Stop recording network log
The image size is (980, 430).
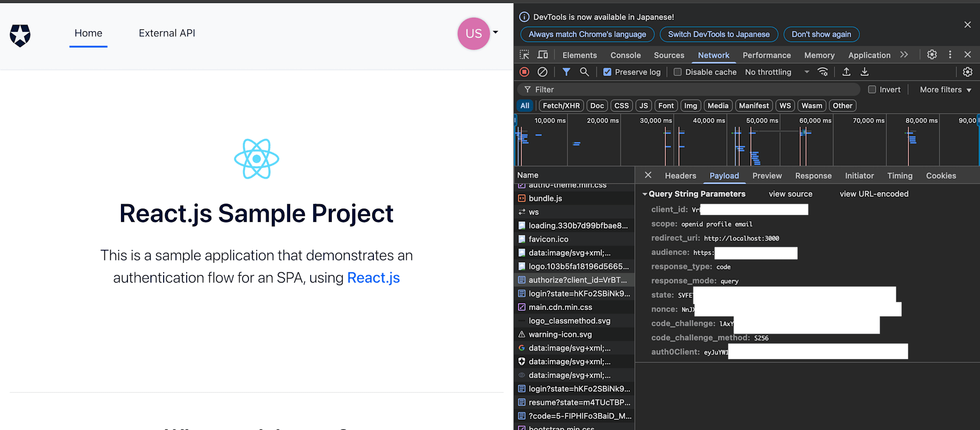pos(524,72)
